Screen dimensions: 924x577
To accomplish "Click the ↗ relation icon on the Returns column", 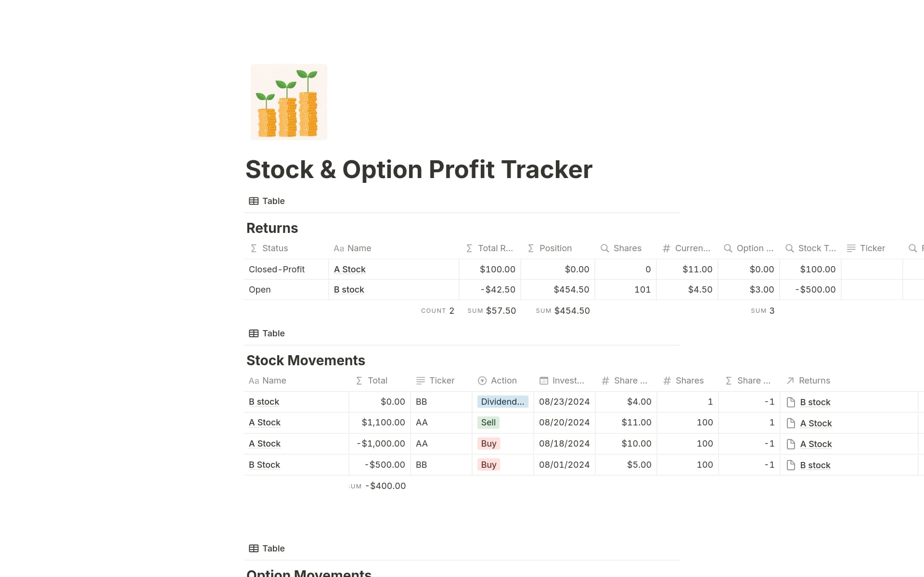I will coord(790,381).
